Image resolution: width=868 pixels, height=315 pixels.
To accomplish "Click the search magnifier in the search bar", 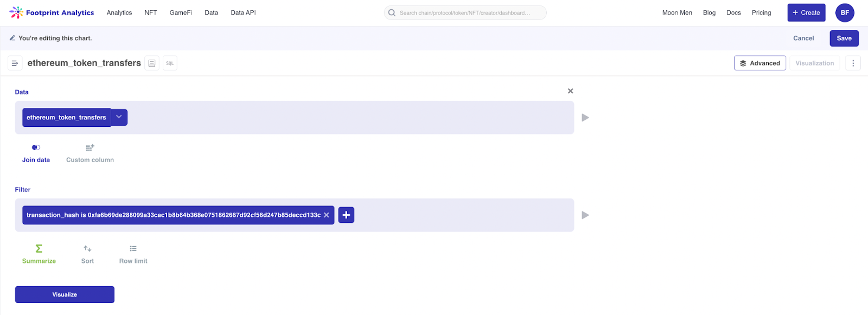I will [391, 12].
